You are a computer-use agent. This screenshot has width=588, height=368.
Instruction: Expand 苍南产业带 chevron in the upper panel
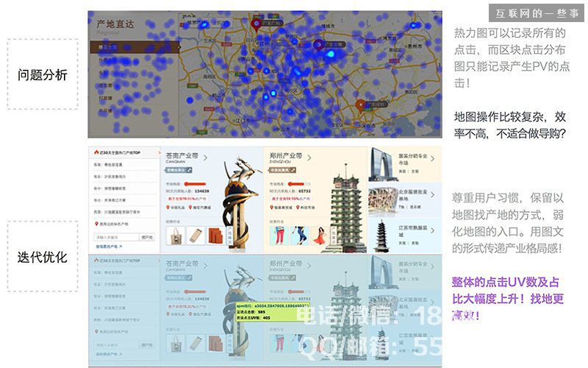[x=206, y=158]
